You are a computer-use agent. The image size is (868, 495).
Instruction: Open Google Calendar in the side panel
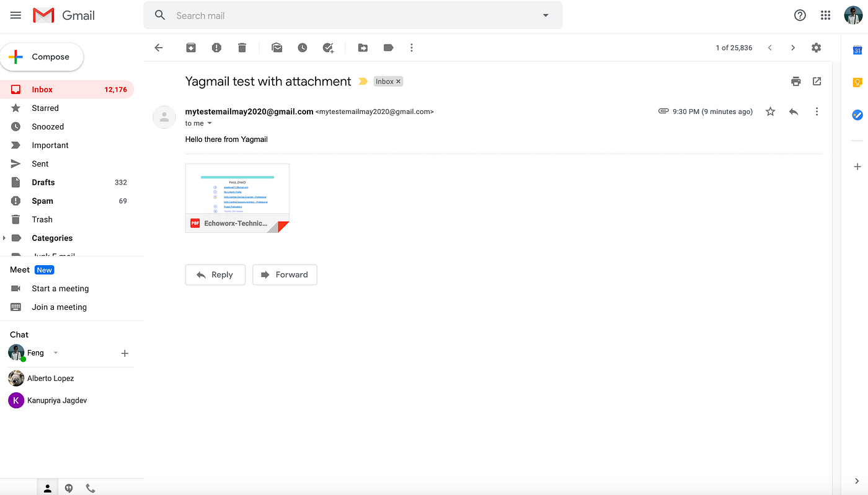click(857, 50)
